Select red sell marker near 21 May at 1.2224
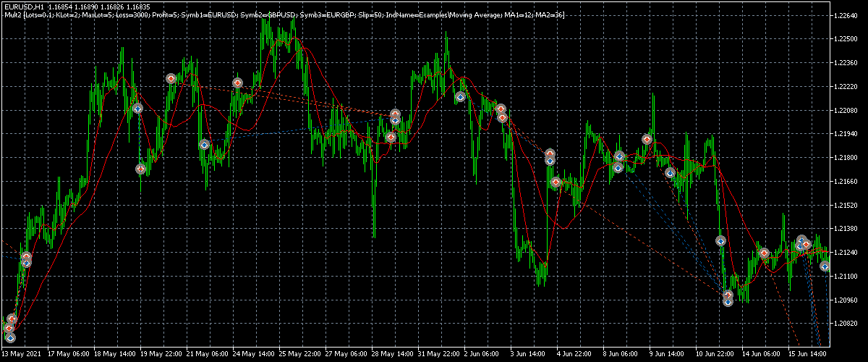The width and height of the screenshot is (868, 362). pyautogui.click(x=171, y=78)
